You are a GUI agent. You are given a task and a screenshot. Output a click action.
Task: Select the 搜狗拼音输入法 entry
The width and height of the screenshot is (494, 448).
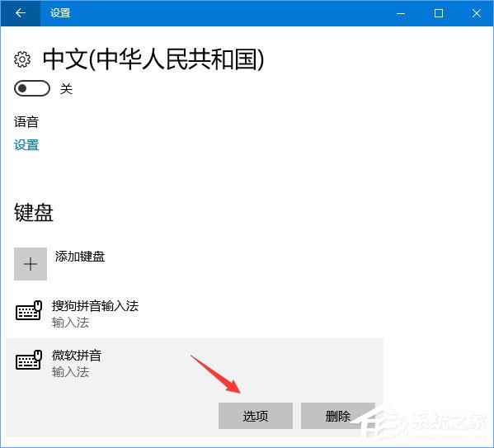tap(195, 314)
